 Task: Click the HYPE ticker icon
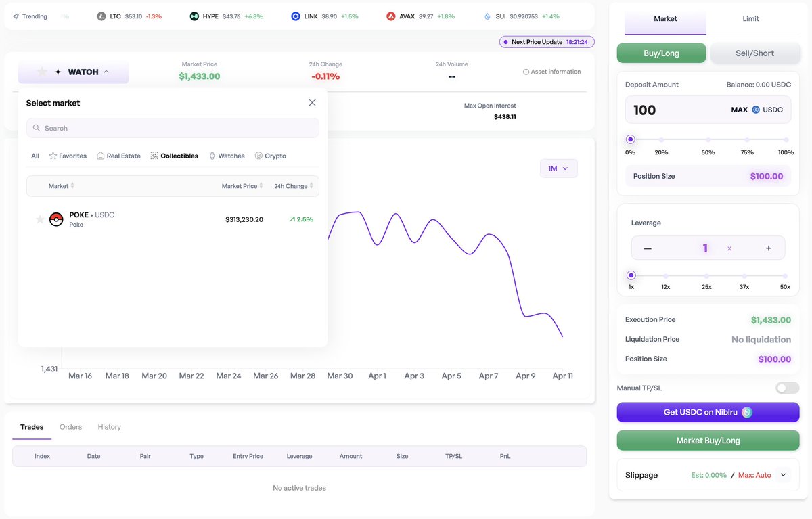[x=194, y=16]
